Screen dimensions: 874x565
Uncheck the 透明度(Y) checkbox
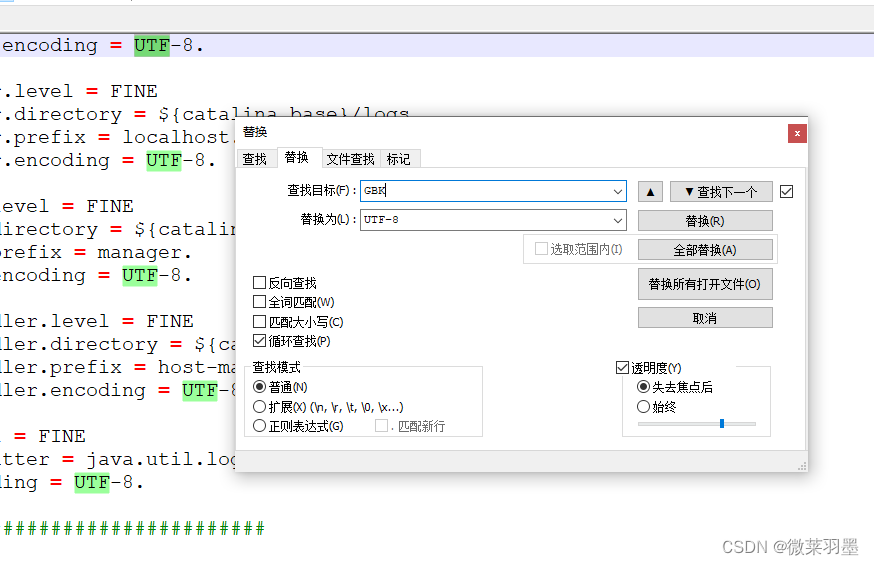coord(623,368)
